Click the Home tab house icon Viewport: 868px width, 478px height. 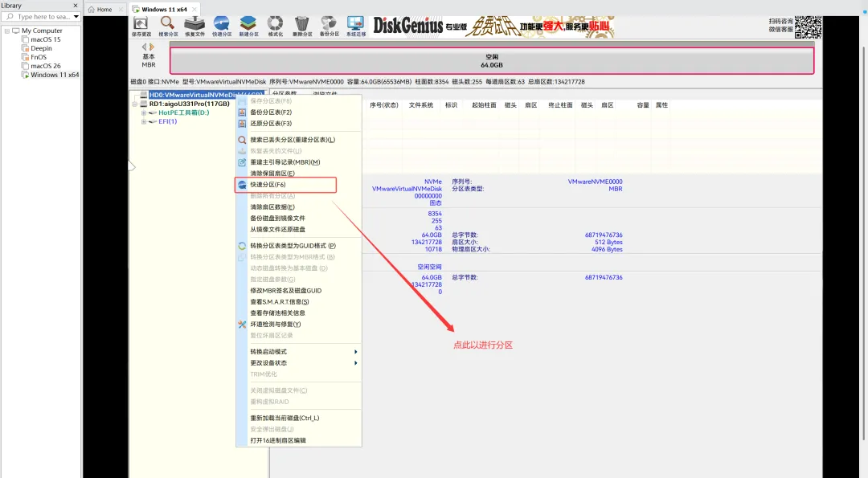[x=92, y=10]
